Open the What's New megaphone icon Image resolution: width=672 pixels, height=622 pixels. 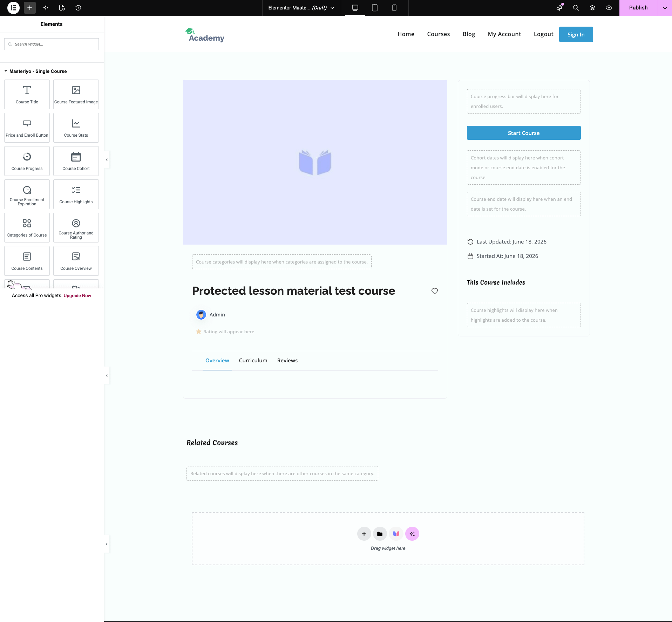(x=559, y=8)
